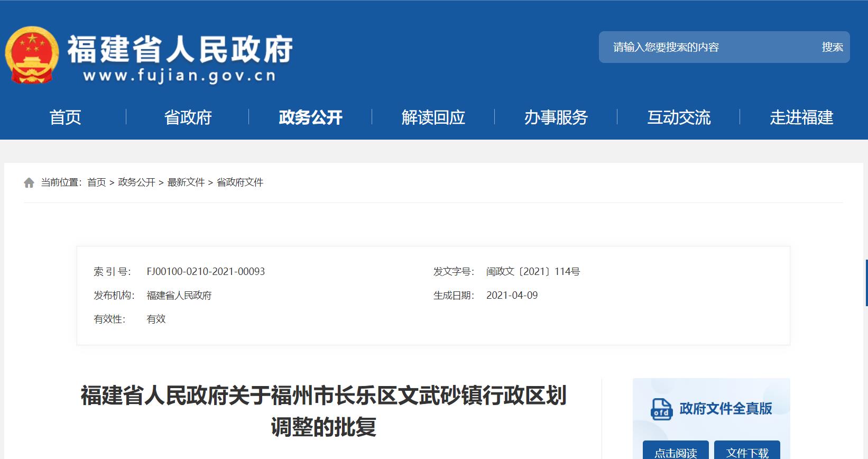
Task: Click the 政府文件全真版 heading
Action: tap(726, 409)
